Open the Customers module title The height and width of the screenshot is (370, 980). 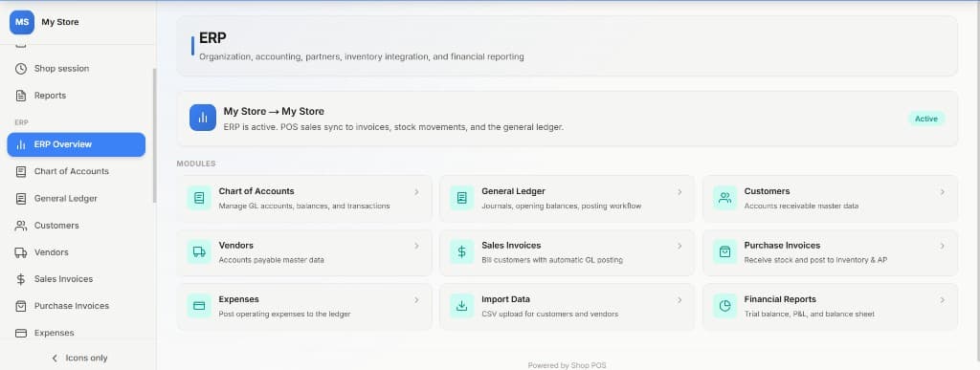click(767, 191)
